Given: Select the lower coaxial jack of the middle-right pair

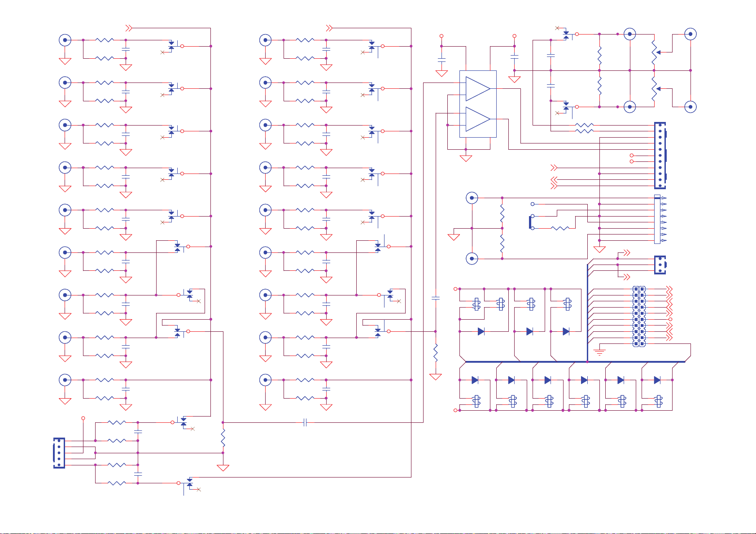Looking at the screenshot, I should (x=472, y=258).
